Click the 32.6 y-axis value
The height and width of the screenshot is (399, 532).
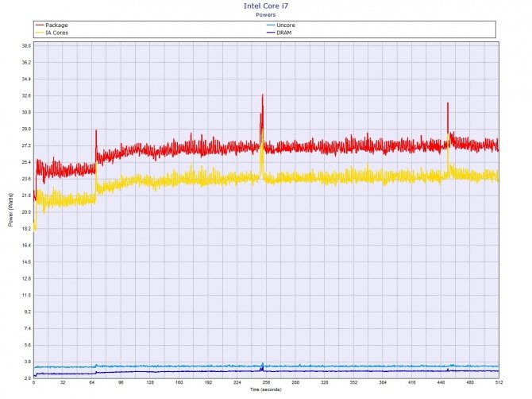click(x=26, y=95)
